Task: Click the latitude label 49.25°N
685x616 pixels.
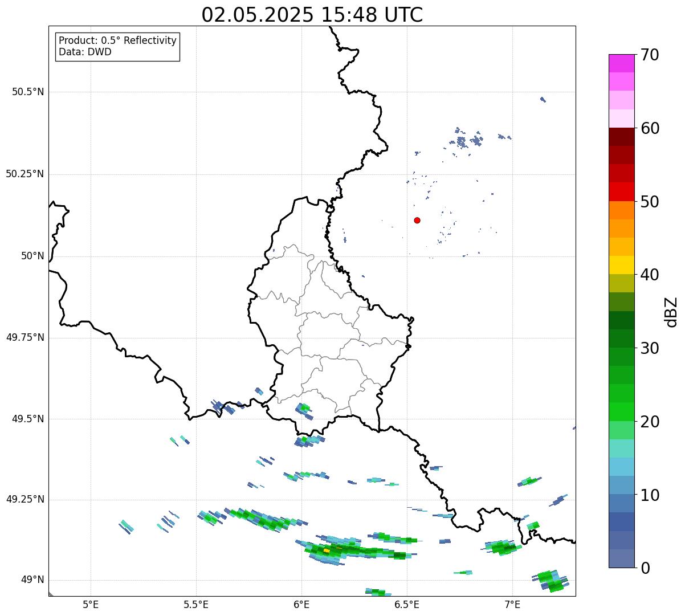Action: tap(25, 500)
